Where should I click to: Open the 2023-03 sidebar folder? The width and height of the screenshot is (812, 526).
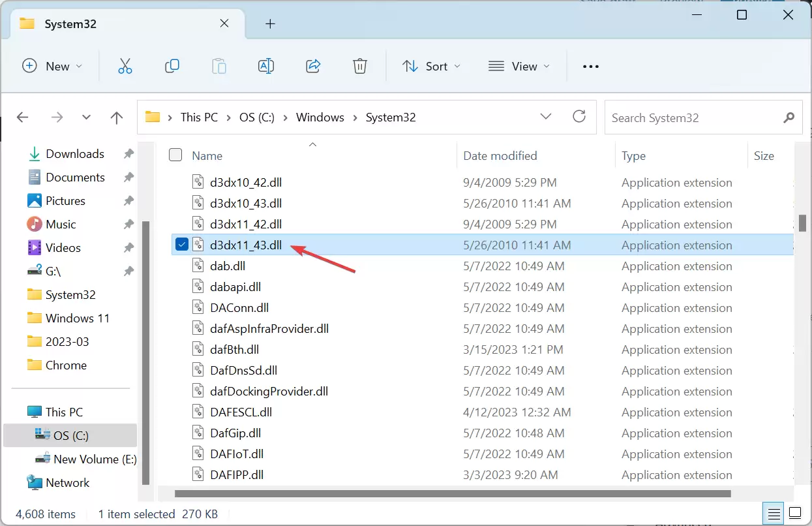click(67, 342)
